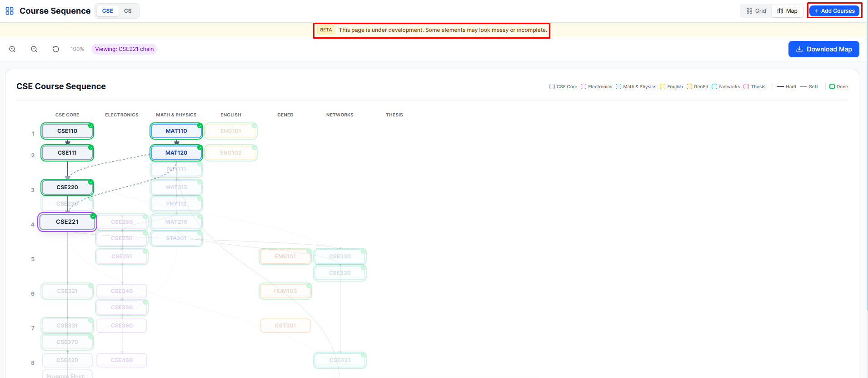
Task: Click the Download Map button
Action: click(823, 49)
